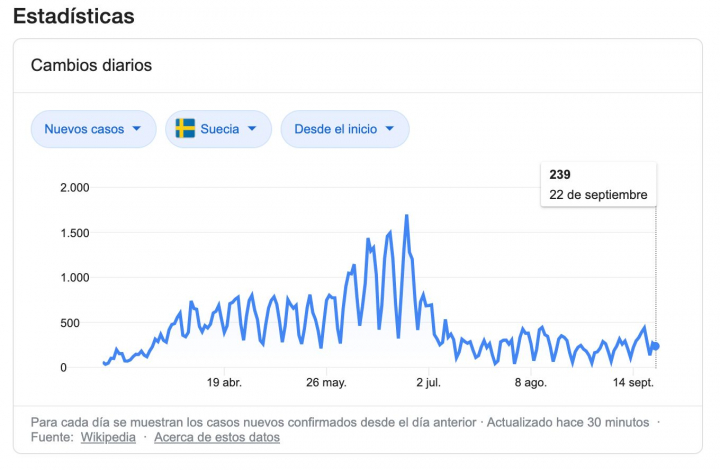Click the 26 may. axis label
This screenshot has width=720, height=470.
tap(327, 383)
